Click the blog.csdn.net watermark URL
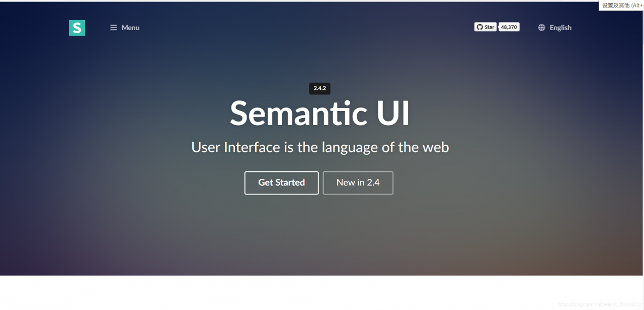 coord(600,304)
